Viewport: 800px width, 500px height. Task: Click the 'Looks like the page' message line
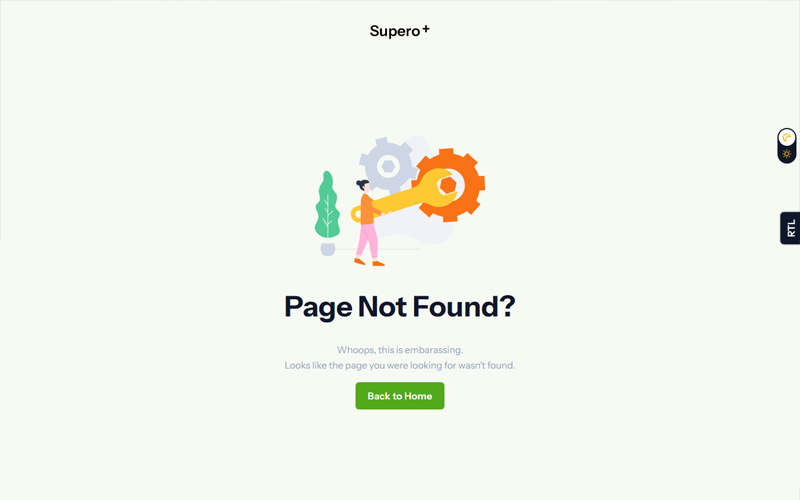pyautogui.click(x=399, y=365)
